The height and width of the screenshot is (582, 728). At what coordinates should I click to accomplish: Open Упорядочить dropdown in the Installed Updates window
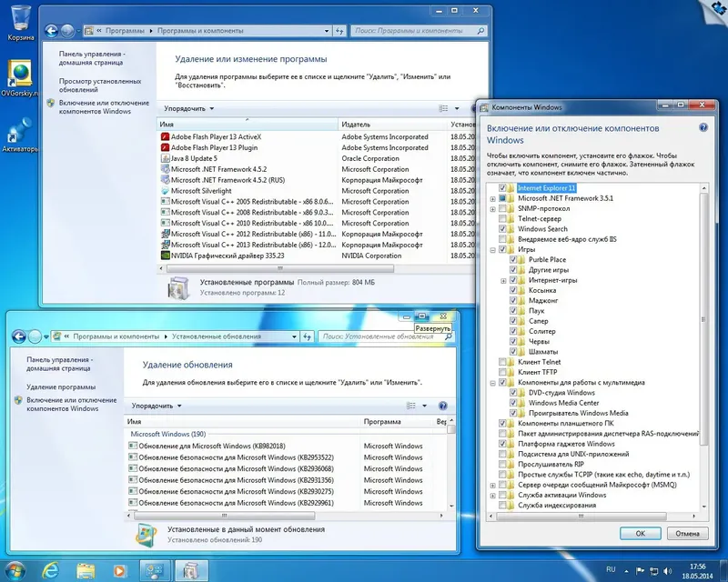(x=157, y=406)
